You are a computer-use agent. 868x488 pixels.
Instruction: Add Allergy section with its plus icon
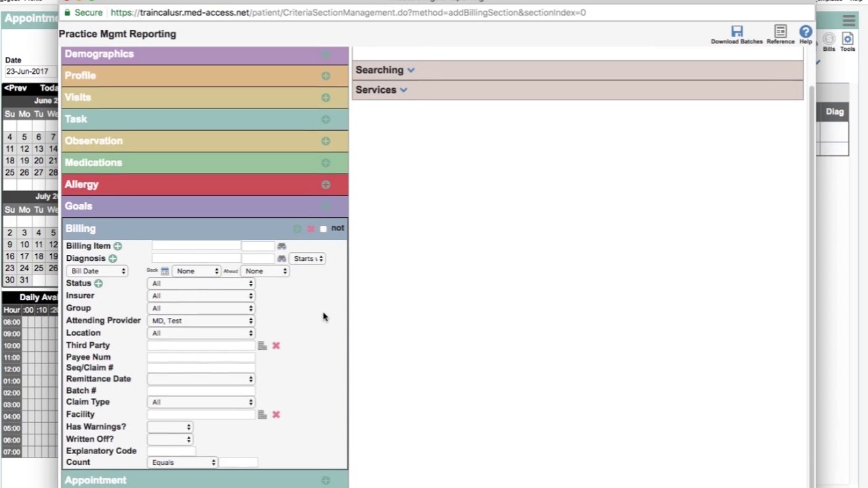[325, 184]
